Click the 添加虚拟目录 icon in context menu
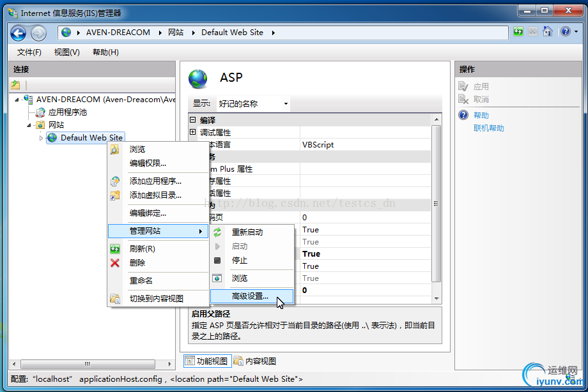Viewport: 588px width, 392px height. coord(115,195)
